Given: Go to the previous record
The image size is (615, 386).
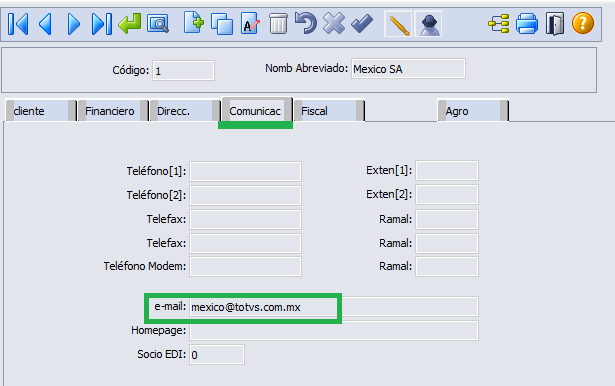Looking at the screenshot, I should [45, 24].
